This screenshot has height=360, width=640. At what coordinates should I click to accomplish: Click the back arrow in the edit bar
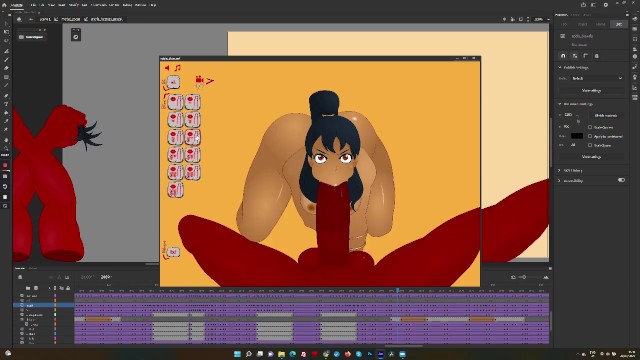click(31, 19)
